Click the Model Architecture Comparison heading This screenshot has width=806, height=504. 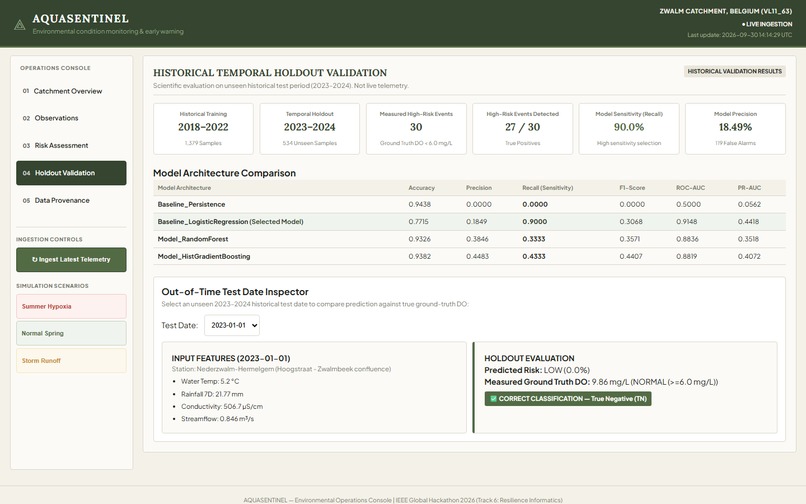coord(224,173)
